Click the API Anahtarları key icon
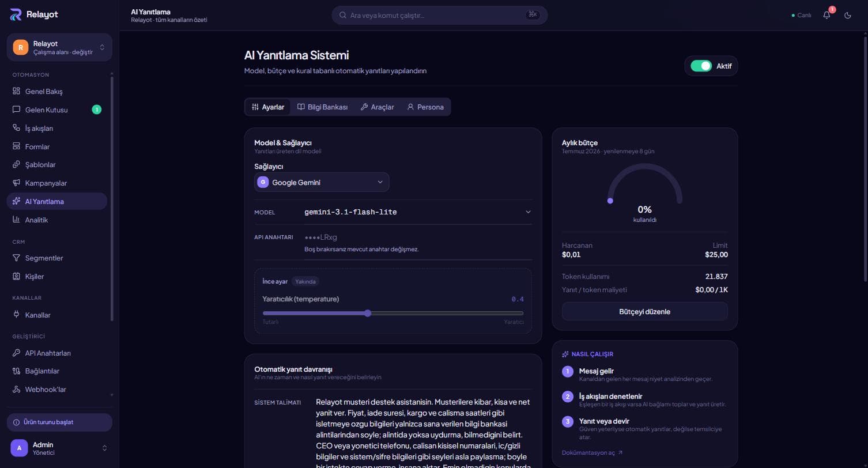This screenshot has height=468, width=868. pos(16,353)
